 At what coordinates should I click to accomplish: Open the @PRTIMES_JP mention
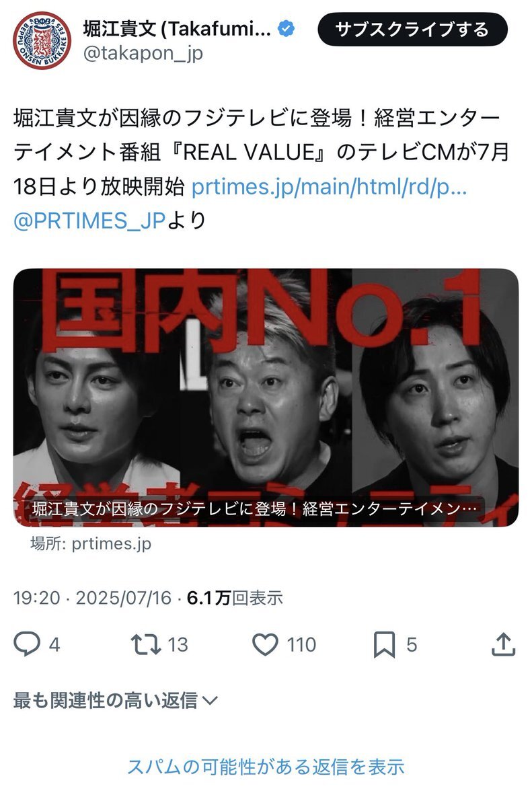coord(89,220)
